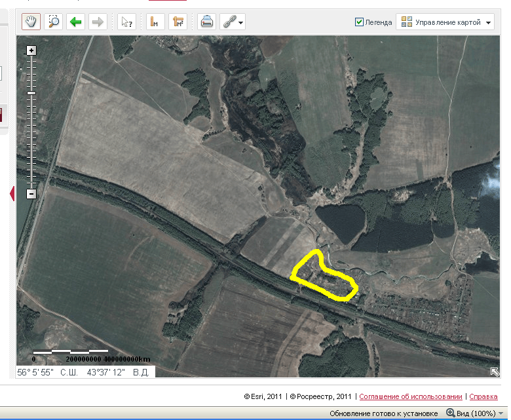Image resolution: width=511 pixels, height=420 pixels.
Task: Select the identify object cursor tool
Action: click(x=126, y=22)
